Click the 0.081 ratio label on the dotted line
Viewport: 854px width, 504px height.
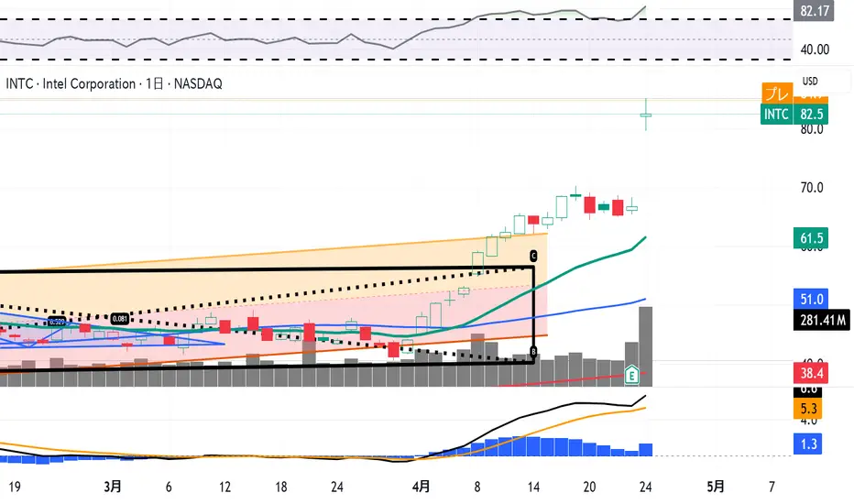click(x=120, y=319)
